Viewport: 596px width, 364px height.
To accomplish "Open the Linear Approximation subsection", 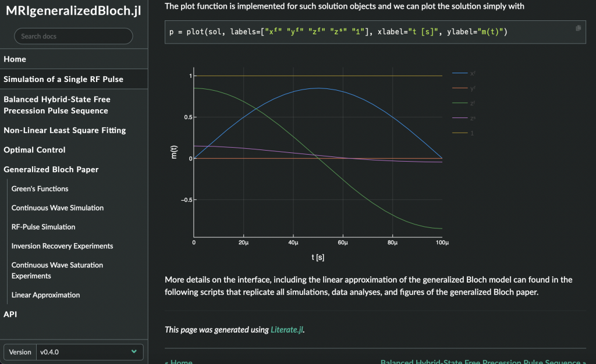I will click(x=46, y=295).
